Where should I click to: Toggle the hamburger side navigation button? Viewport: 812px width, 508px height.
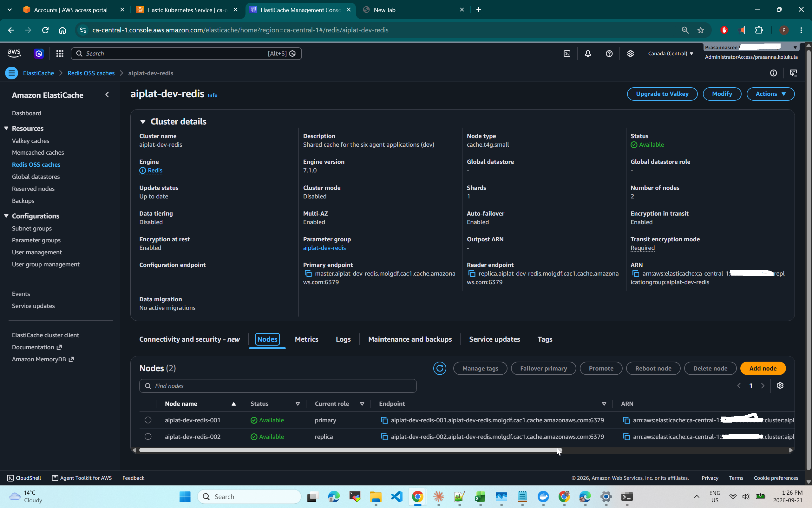click(x=11, y=73)
